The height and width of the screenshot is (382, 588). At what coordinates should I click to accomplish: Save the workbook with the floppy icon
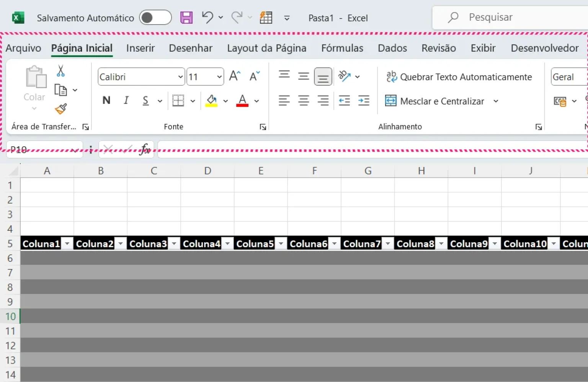(186, 18)
